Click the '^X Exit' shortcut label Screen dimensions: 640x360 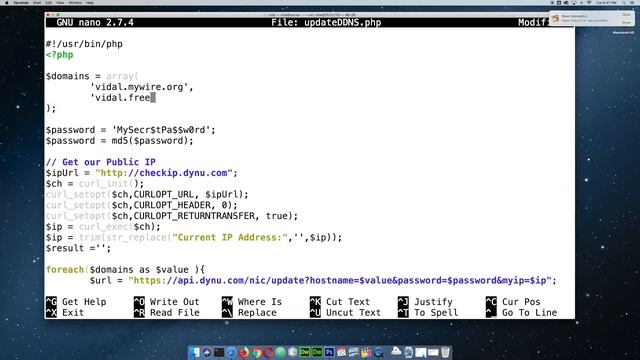click(x=65, y=313)
